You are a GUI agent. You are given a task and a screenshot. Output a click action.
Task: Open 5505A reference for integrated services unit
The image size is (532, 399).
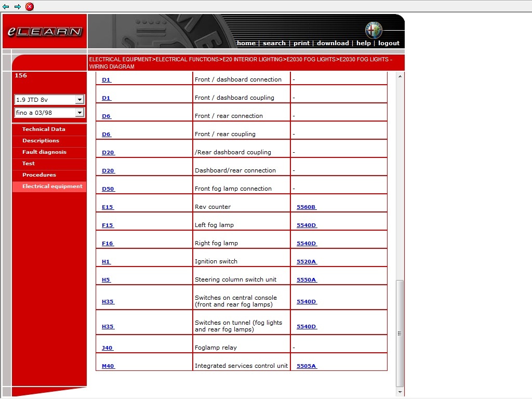[307, 366]
